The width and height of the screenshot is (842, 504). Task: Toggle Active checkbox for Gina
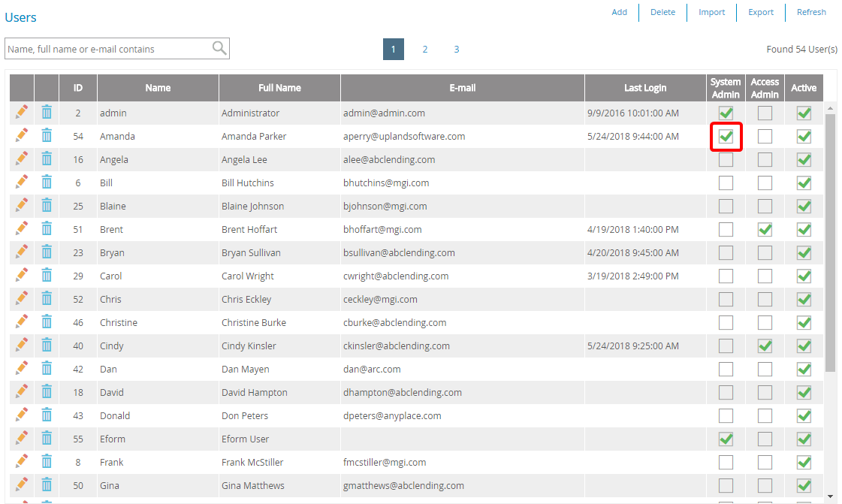804,486
